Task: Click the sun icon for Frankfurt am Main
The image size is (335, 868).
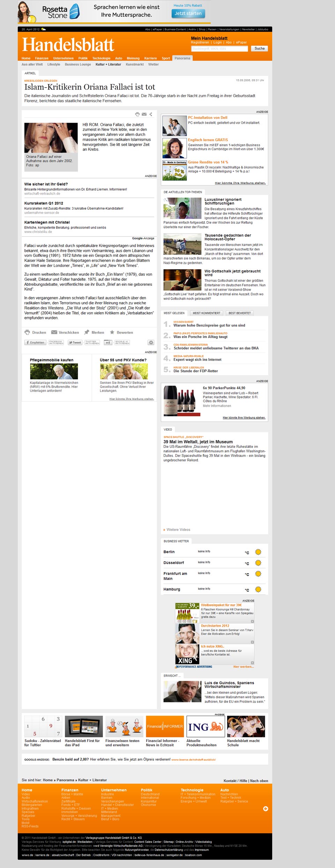Action: click(x=258, y=574)
